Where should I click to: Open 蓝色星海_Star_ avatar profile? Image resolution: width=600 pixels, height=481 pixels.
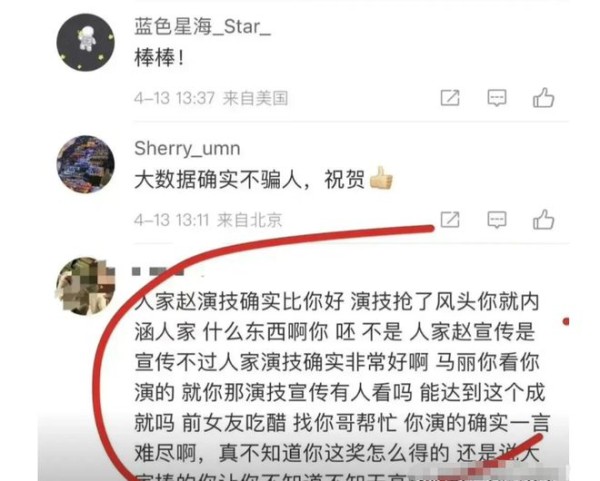86,42
